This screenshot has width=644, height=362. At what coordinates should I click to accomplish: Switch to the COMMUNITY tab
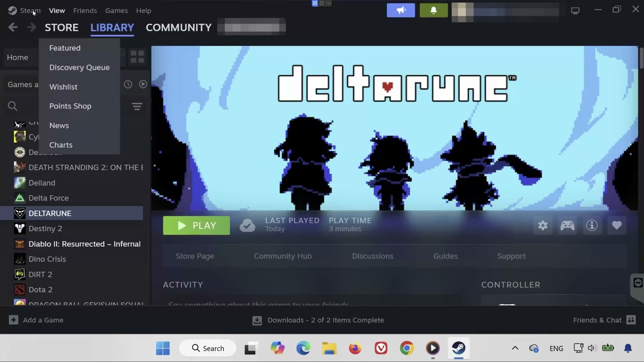[x=179, y=27]
